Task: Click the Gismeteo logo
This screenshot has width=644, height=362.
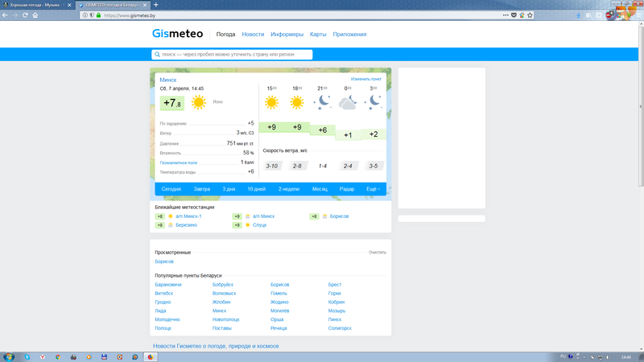Action: (x=177, y=34)
